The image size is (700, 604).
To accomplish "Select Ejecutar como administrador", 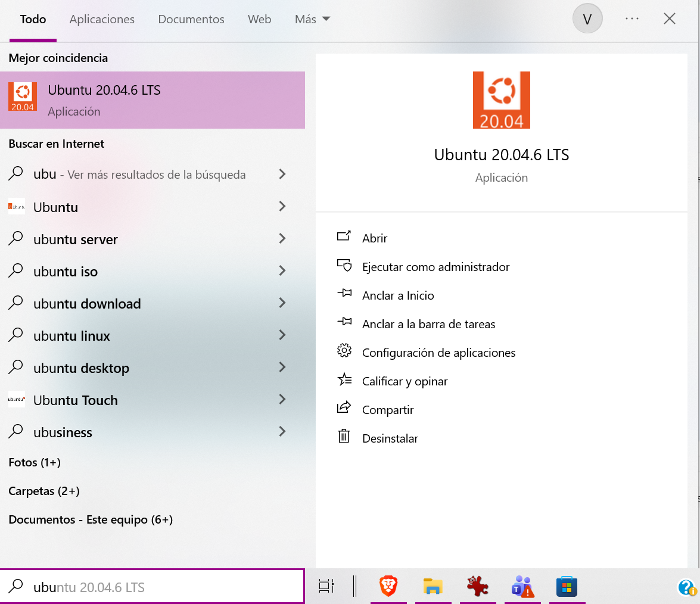I will pos(435,266).
